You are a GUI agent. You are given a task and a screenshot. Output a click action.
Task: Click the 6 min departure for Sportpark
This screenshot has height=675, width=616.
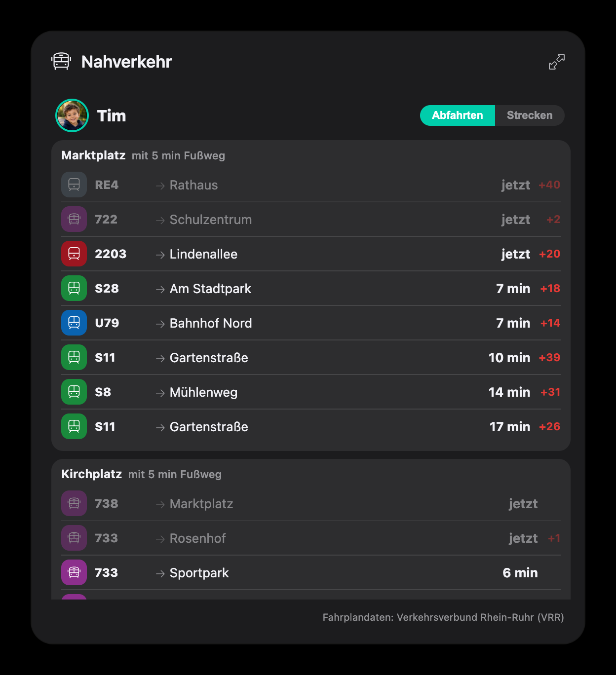click(x=520, y=573)
